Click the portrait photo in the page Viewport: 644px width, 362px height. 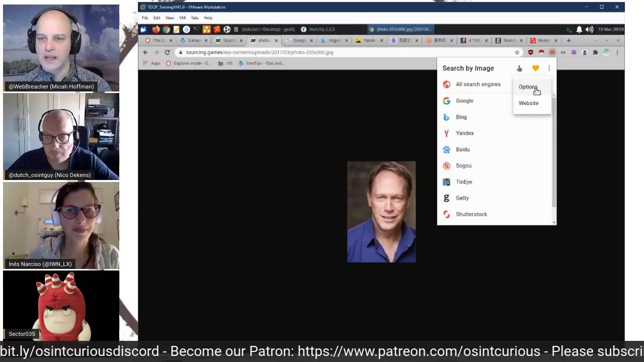coord(381,212)
